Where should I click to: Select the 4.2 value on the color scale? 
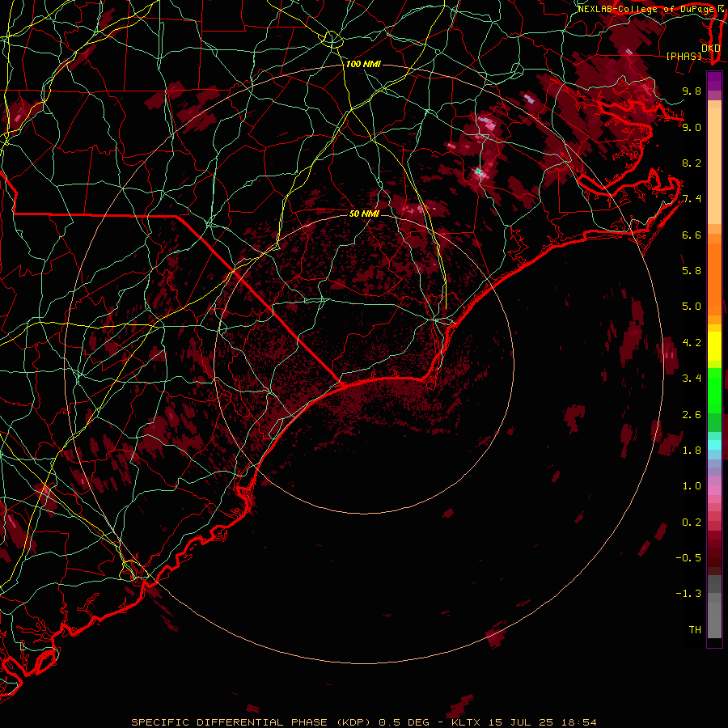692,343
